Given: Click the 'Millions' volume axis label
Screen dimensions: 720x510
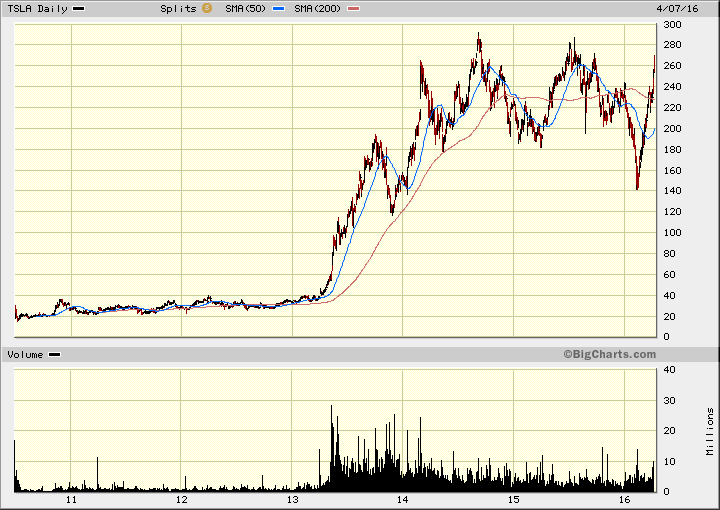Looking at the screenshot, I should [710, 432].
